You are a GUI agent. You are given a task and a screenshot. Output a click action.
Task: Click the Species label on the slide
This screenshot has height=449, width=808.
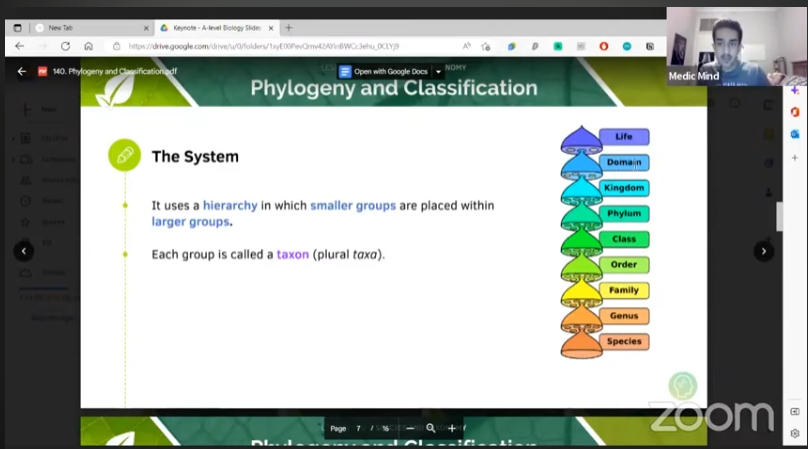pyautogui.click(x=624, y=341)
